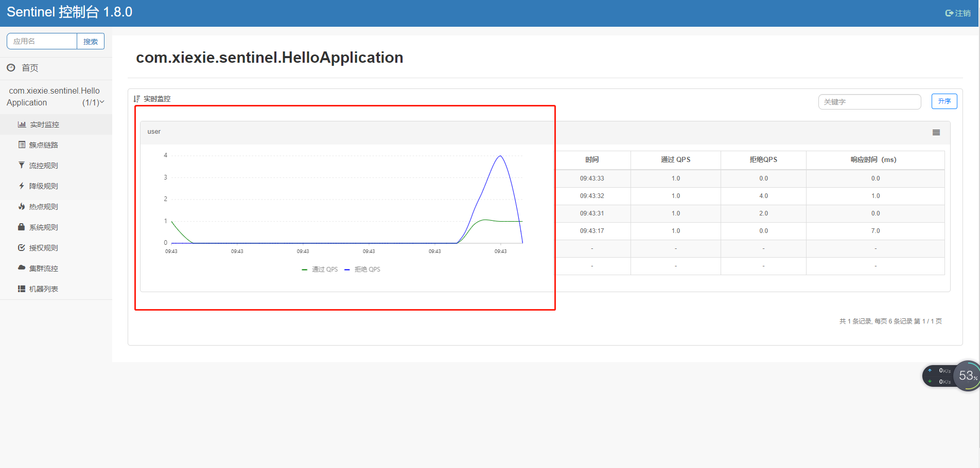
Task: Click 09:43:31 time cell
Action: tap(592, 213)
